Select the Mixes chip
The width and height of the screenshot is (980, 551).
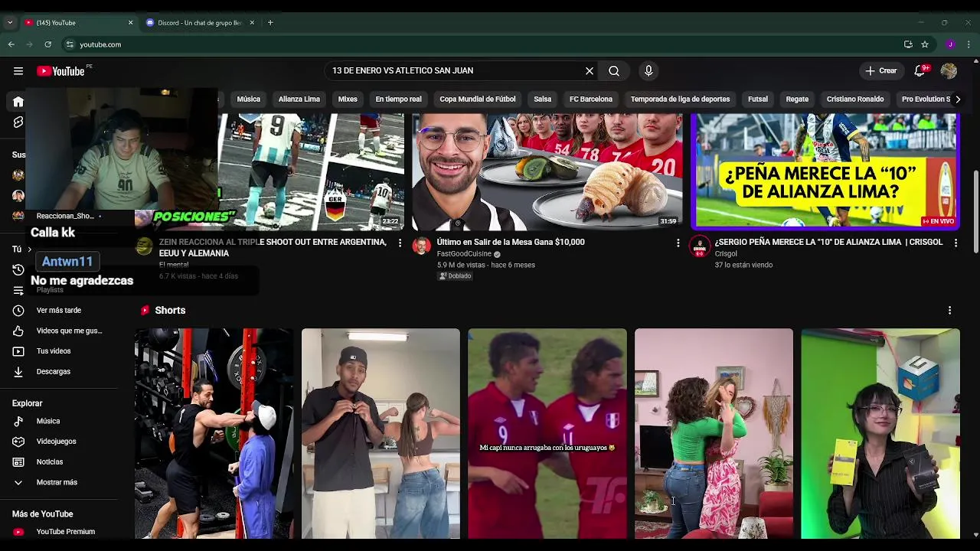coord(348,99)
